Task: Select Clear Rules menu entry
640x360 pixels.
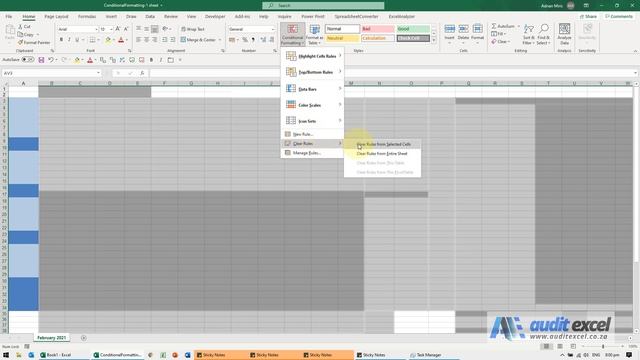Action: tap(313, 143)
